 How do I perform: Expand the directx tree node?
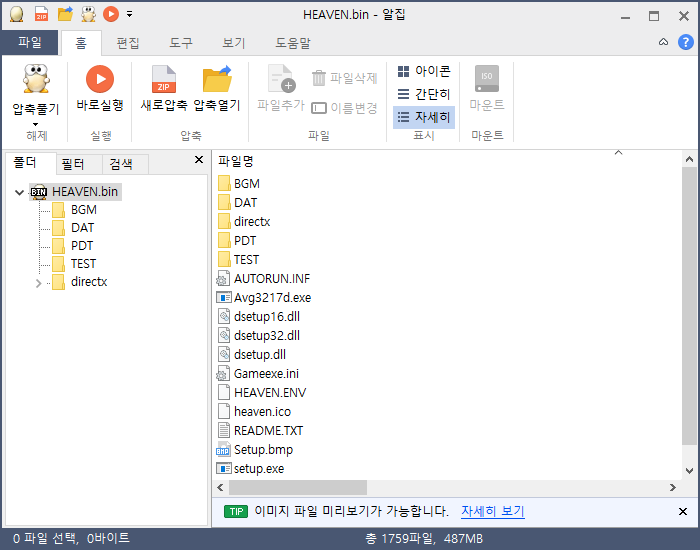[38, 283]
